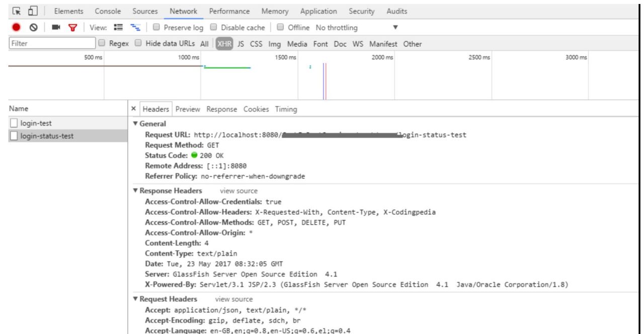This screenshot has height=334, width=644.
Task: Click the green request bar in timeline overview
Action: tap(227, 68)
